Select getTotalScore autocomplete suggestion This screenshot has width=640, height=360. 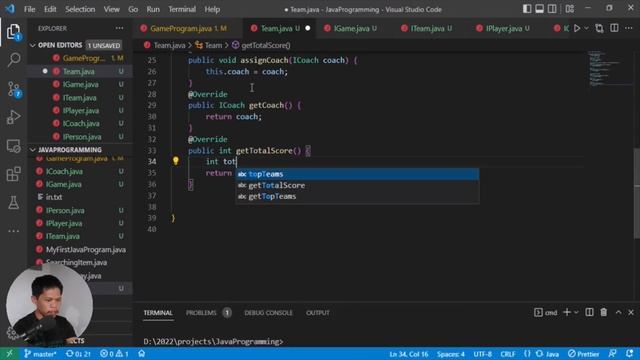tap(357, 185)
